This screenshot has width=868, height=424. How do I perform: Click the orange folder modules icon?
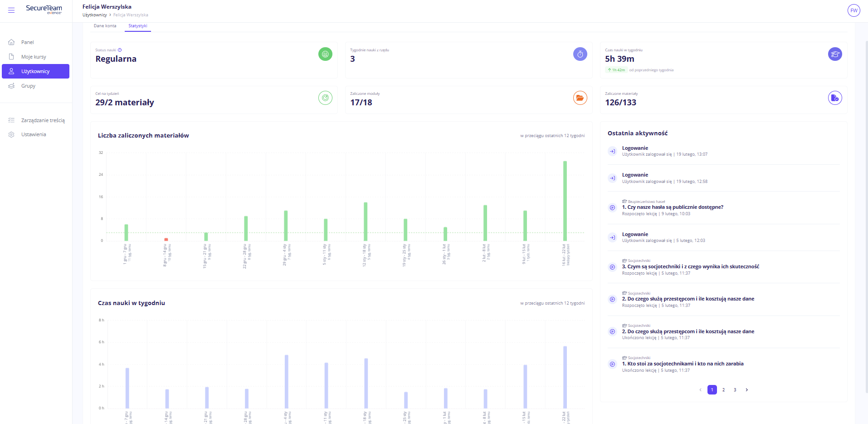(x=580, y=98)
